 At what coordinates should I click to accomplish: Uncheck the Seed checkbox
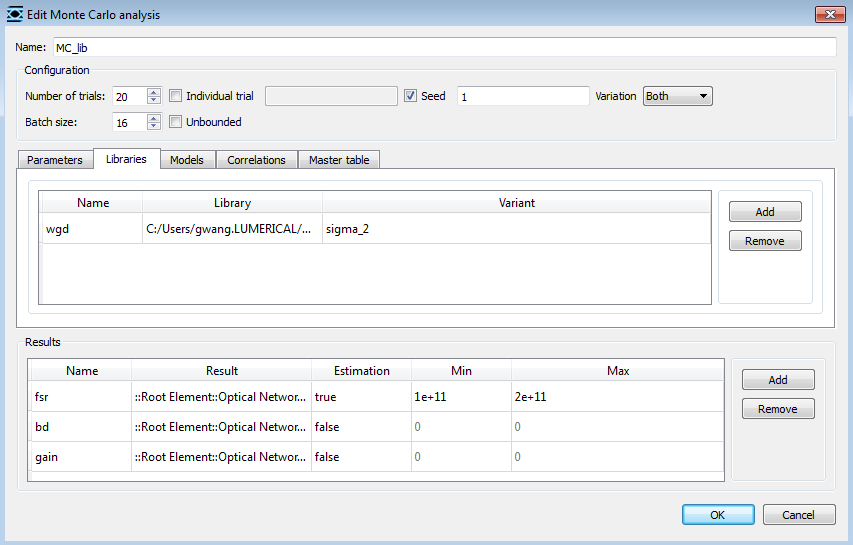pos(410,96)
